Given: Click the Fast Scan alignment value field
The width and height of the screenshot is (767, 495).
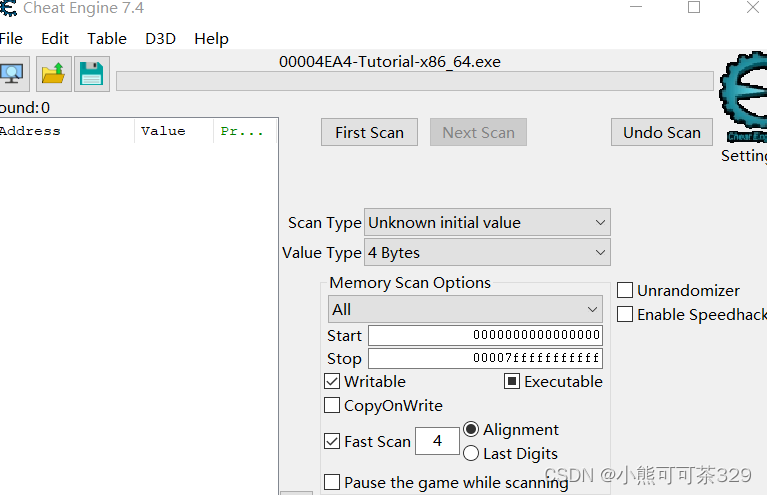Looking at the screenshot, I should tap(437, 441).
